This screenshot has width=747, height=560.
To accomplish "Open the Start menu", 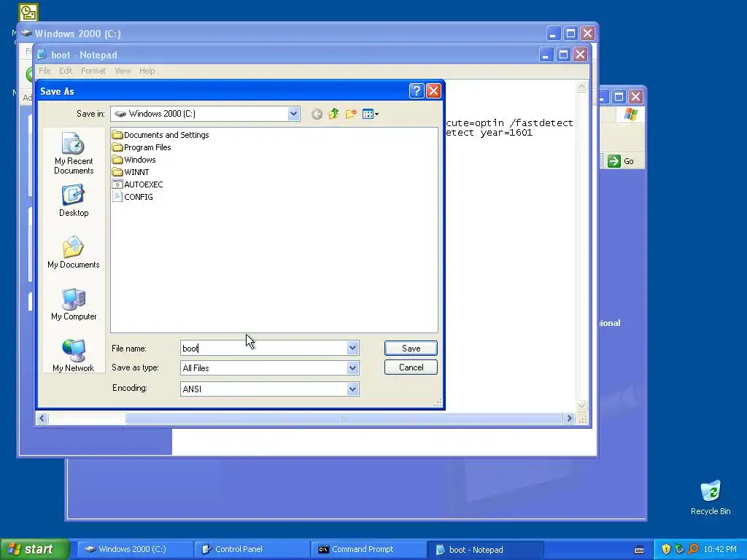I will click(34, 549).
